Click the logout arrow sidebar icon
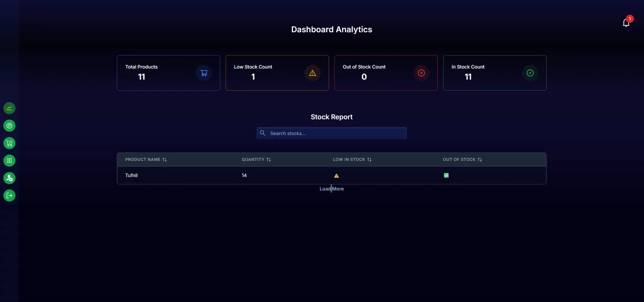The height and width of the screenshot is (302, 644). click(9, 196)
